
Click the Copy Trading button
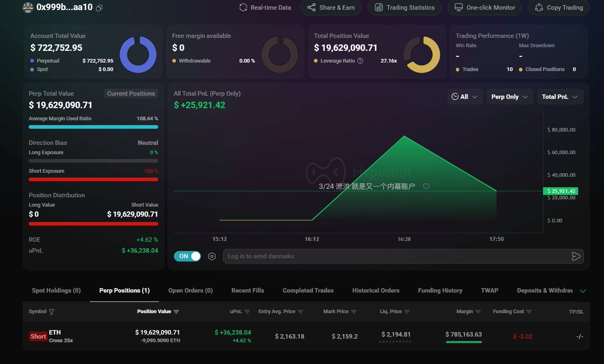tap(559, 8)
